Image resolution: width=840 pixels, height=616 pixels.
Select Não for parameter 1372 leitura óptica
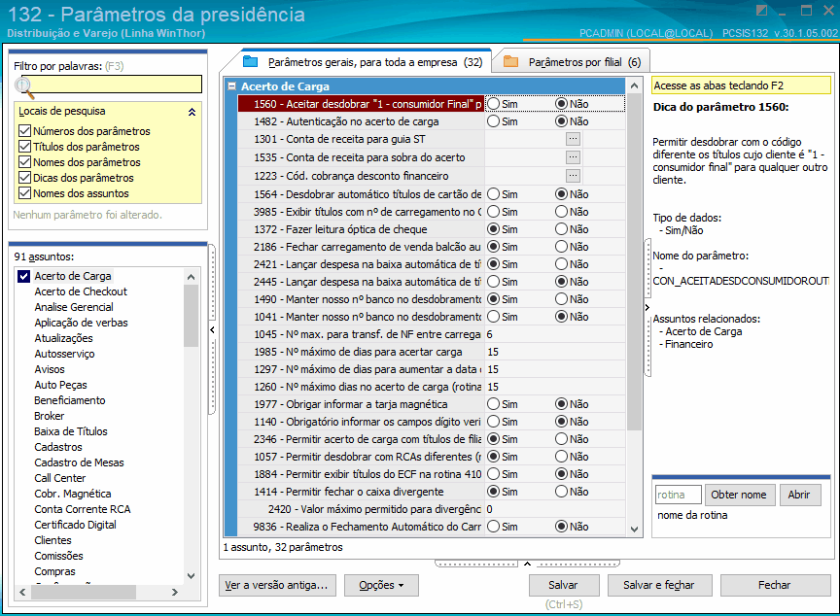click(561, 229)
